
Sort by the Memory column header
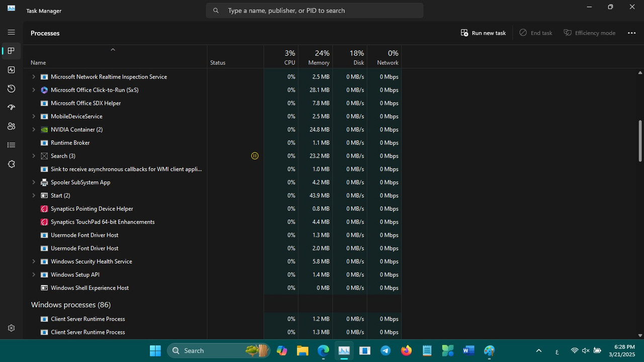click(x=315, y=56)
